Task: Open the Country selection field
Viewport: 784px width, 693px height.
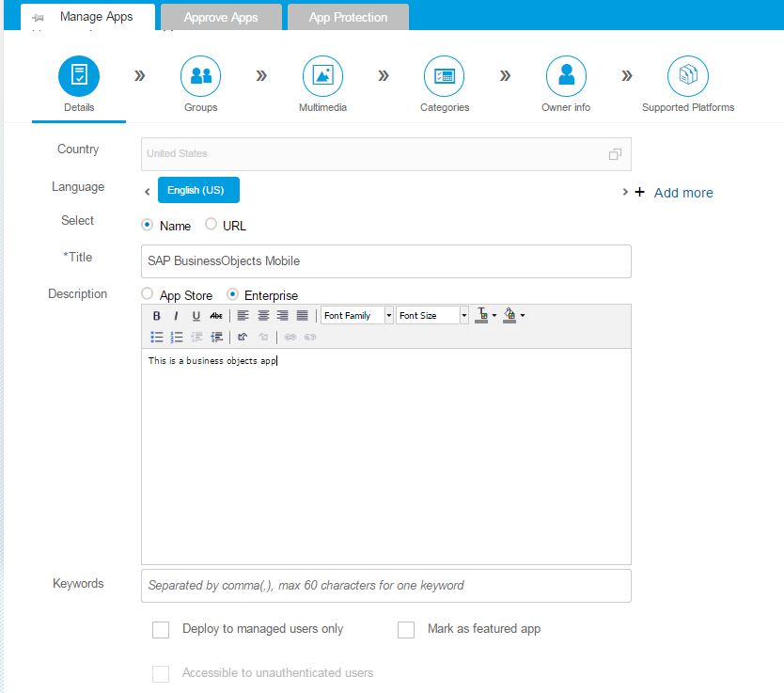Action: pos(385,154)
